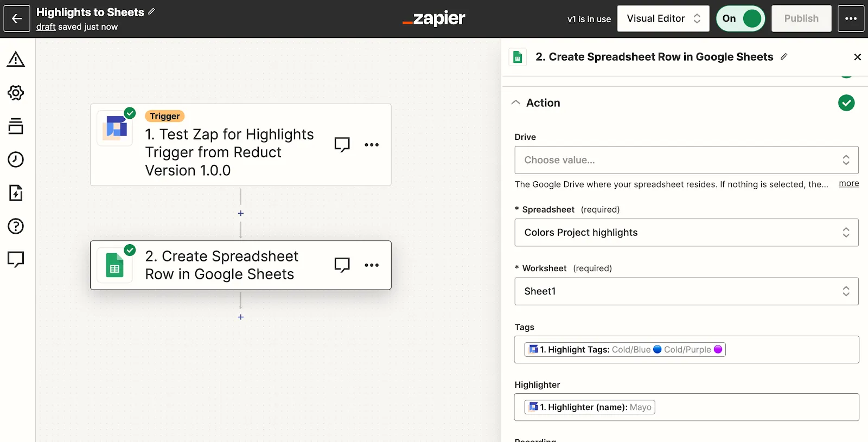Open the warning issues icon in sidebar

pos(16,59)
